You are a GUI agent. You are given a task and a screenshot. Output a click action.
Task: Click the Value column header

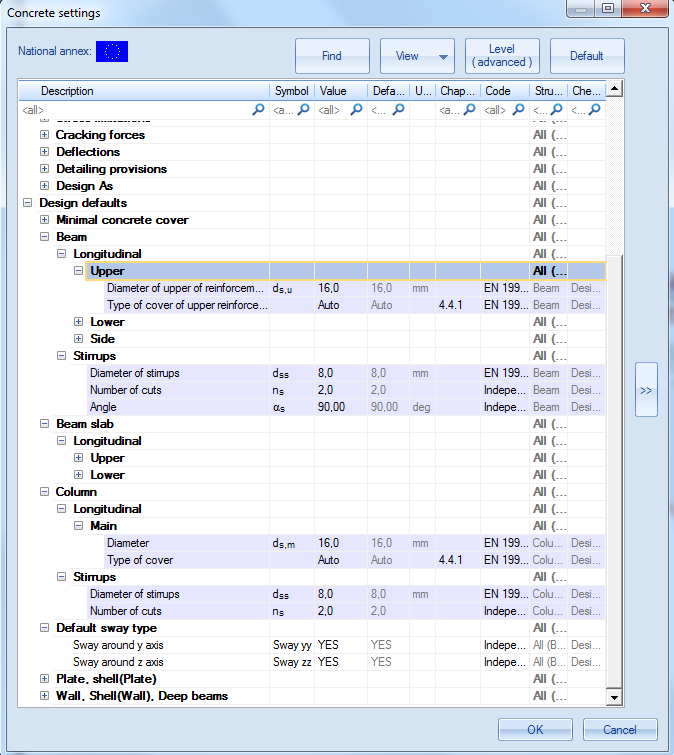[x=341, y=91]
